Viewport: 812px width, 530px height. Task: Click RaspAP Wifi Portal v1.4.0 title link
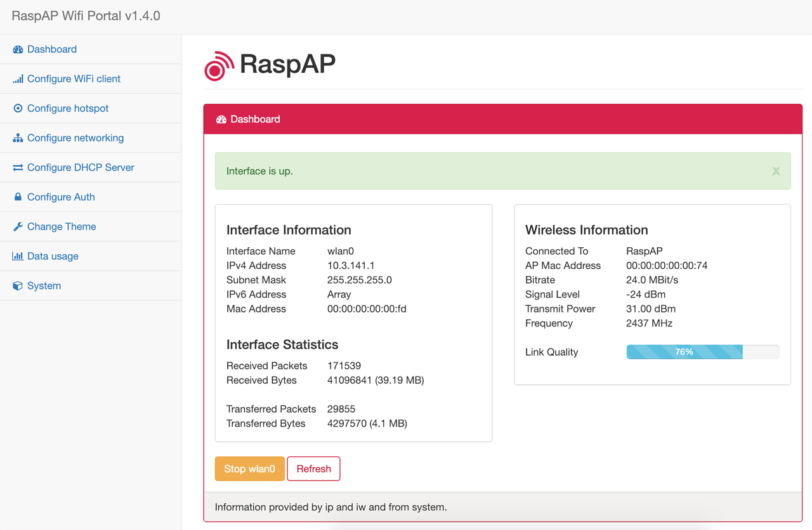(86, 16)
